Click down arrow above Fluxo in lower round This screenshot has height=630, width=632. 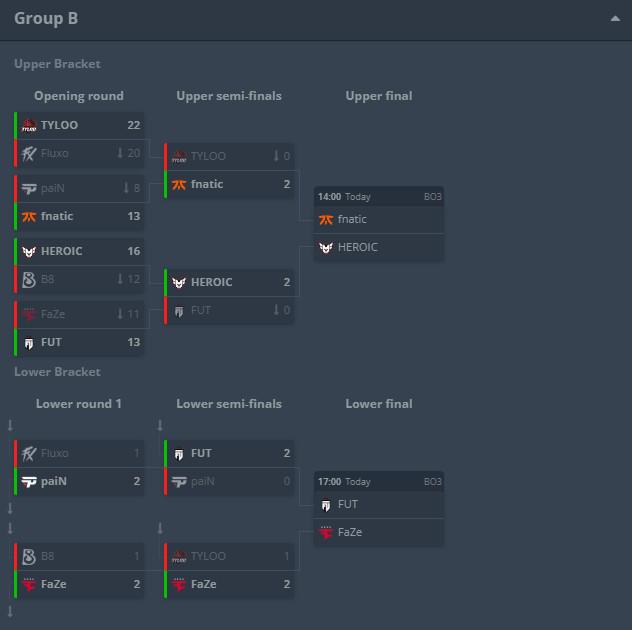pos(10,426)
